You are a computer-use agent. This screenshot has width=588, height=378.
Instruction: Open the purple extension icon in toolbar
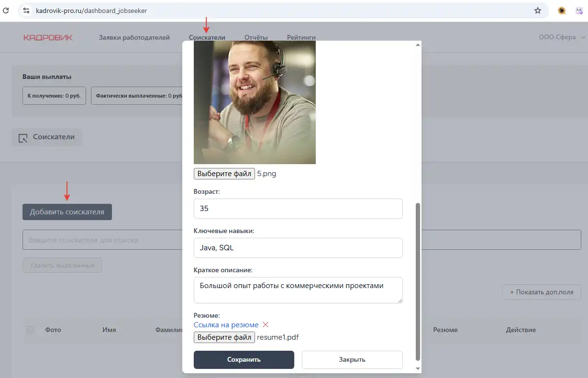coord(578,10)
